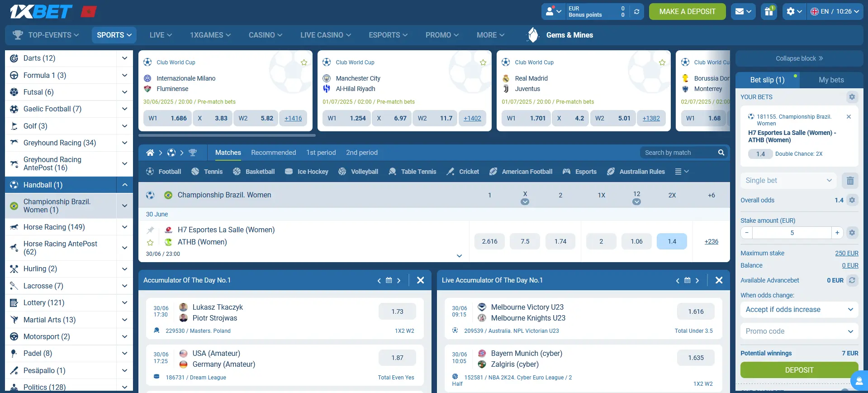Open overall odds settings gear
The image size is (868, 393).
852,200
